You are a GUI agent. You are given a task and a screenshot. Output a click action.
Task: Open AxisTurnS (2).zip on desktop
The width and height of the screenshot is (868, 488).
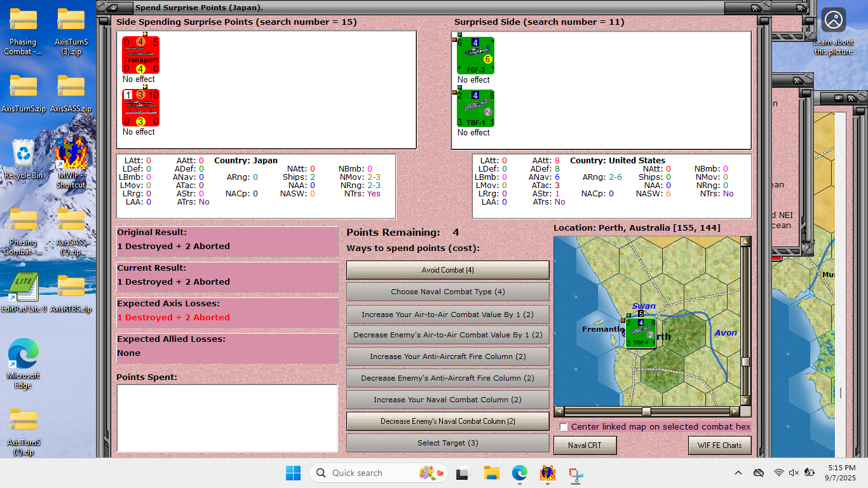pos(24,431)
